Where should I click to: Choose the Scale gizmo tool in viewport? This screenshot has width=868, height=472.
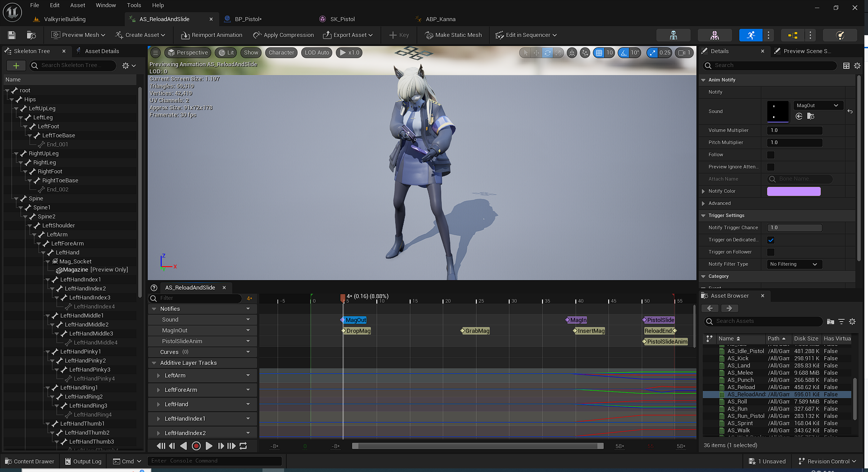[x=558, y=53]
